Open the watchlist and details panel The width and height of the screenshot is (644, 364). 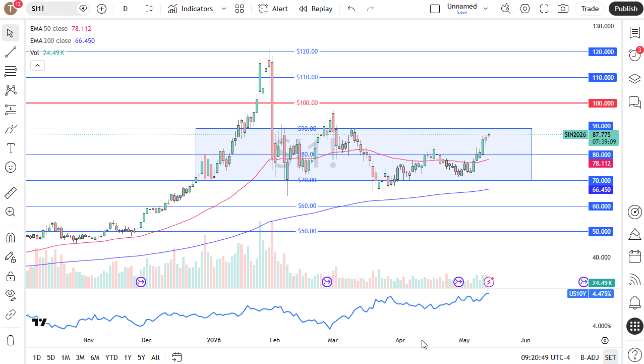click(634, 33)
